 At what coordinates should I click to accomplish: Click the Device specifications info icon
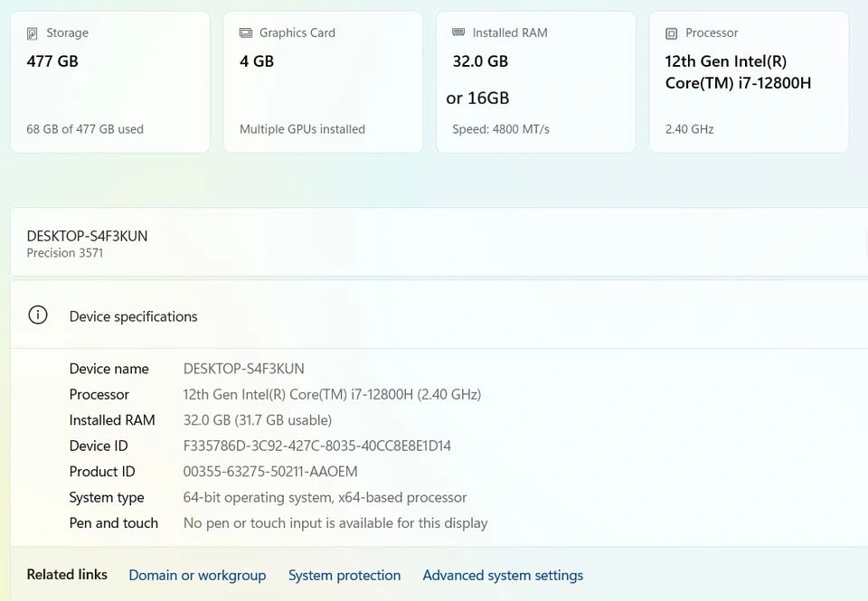coord(38,315)
